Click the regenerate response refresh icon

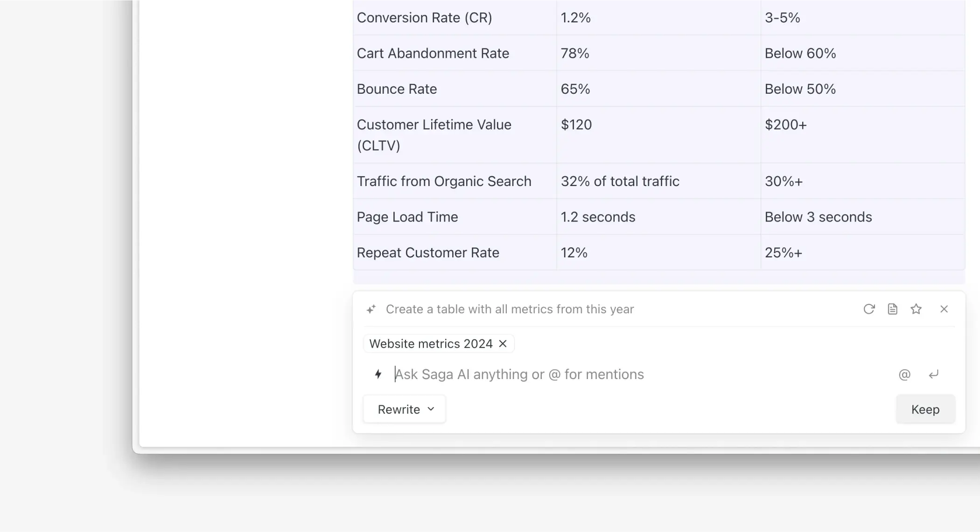[868, 309]
